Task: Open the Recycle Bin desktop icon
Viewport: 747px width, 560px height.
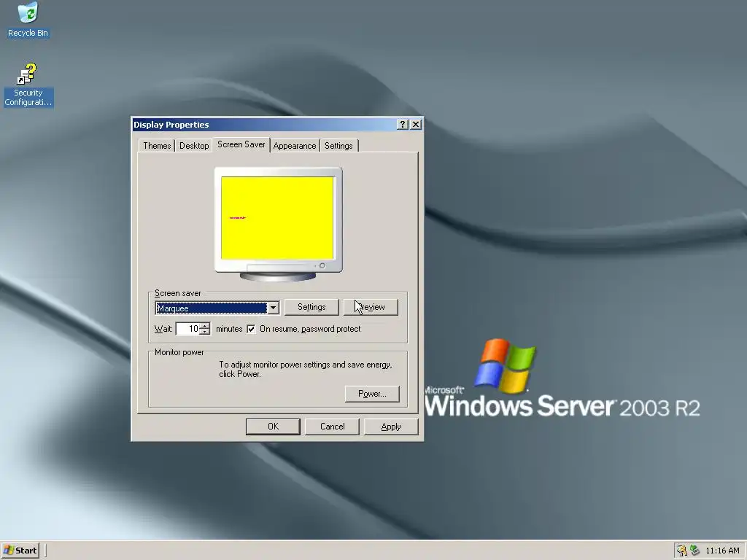Action: click(28, 19)
